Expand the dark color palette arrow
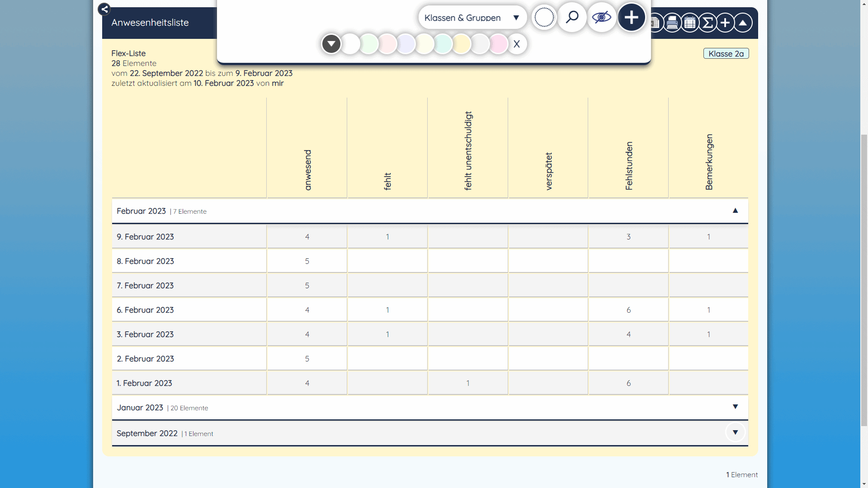 click(x=331, y=44)
